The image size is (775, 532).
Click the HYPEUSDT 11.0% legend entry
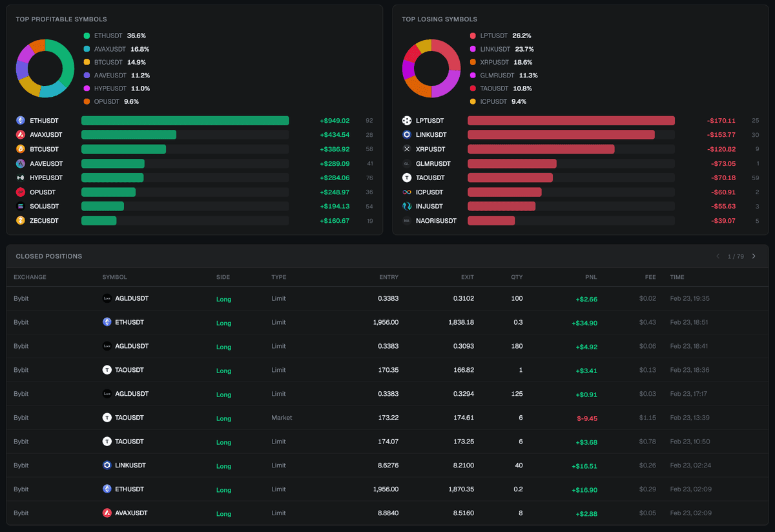pyautogui.click(x=116, y=88)
